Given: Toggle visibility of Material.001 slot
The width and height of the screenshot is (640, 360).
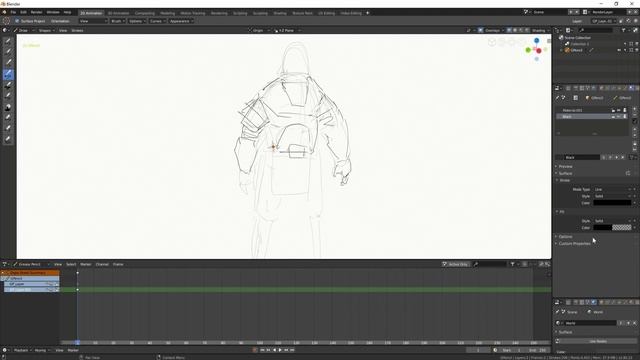Looking at the screenshot, I should coord(619,110).
